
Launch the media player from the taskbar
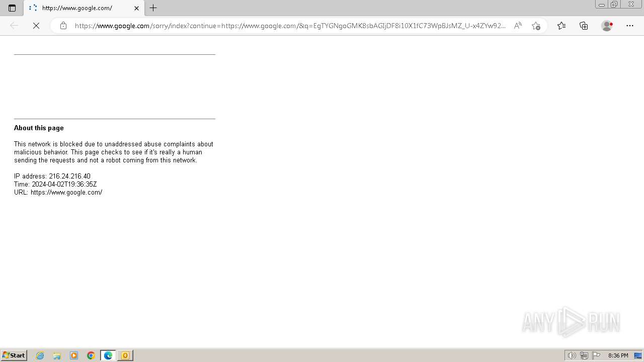coord(74,355)
